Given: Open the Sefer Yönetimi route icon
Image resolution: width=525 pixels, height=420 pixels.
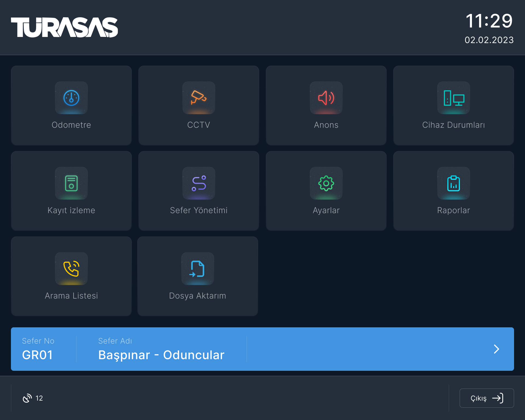Looking at the screenshot, I should point(199,183).
